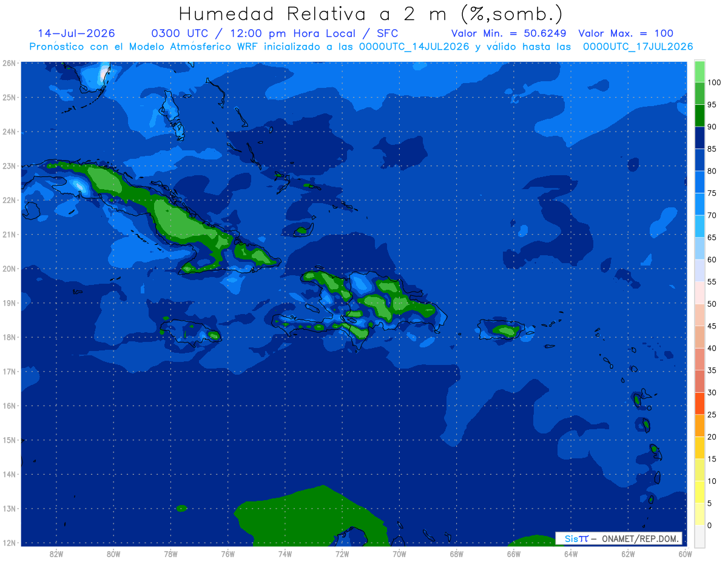
Task: Click the legend swatch between 75 and 80
Action: tap(699, 182)
